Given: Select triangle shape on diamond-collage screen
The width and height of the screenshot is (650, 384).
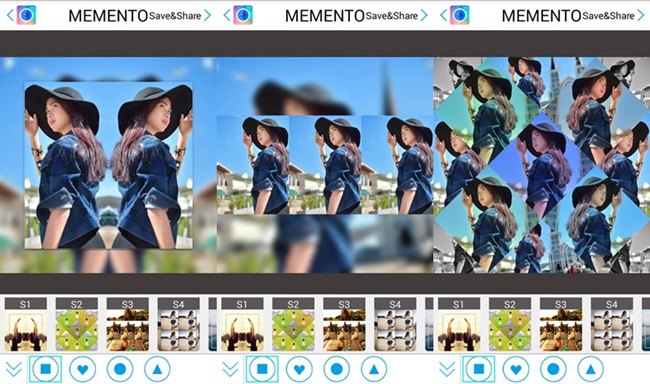Looking at the screenshot, I should (591, 369).
